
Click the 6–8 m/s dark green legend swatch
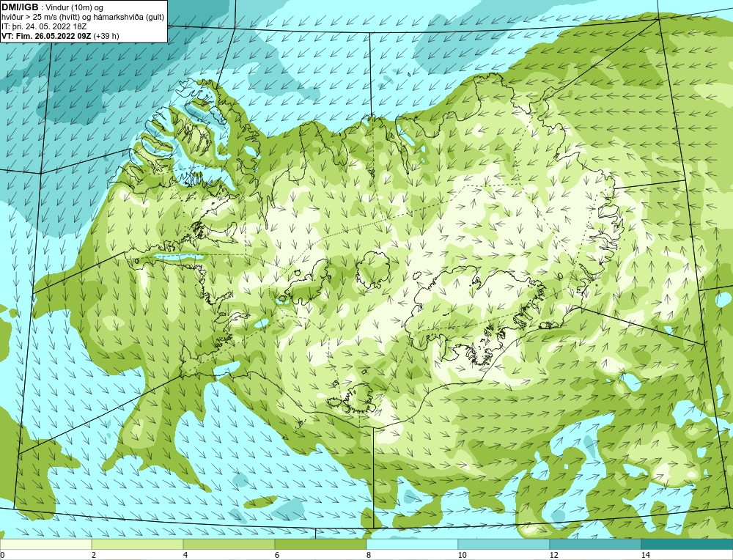[321, 545]
